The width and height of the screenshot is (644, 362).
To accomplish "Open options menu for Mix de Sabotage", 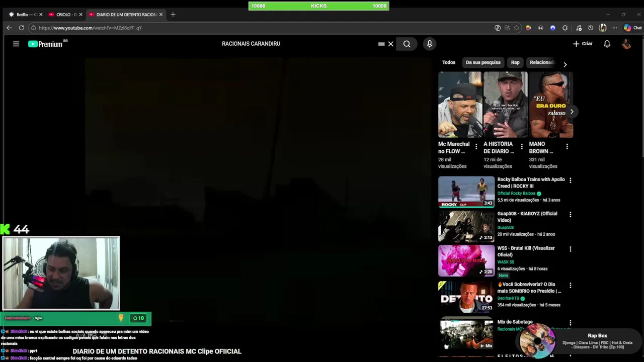I will click(x=570, y=323).
